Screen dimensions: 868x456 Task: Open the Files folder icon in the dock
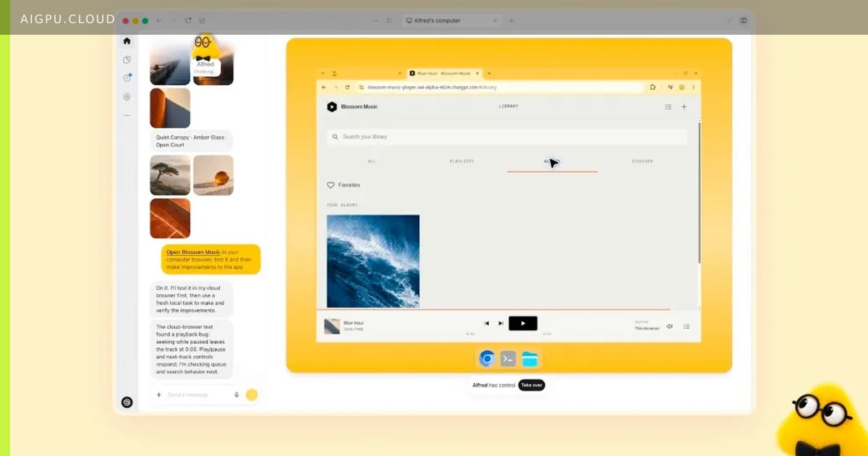(530, 358)
